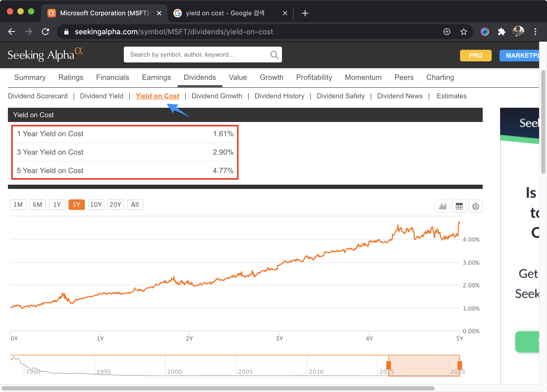
Task: Select the 1M time range
Action: click(18, 205)
